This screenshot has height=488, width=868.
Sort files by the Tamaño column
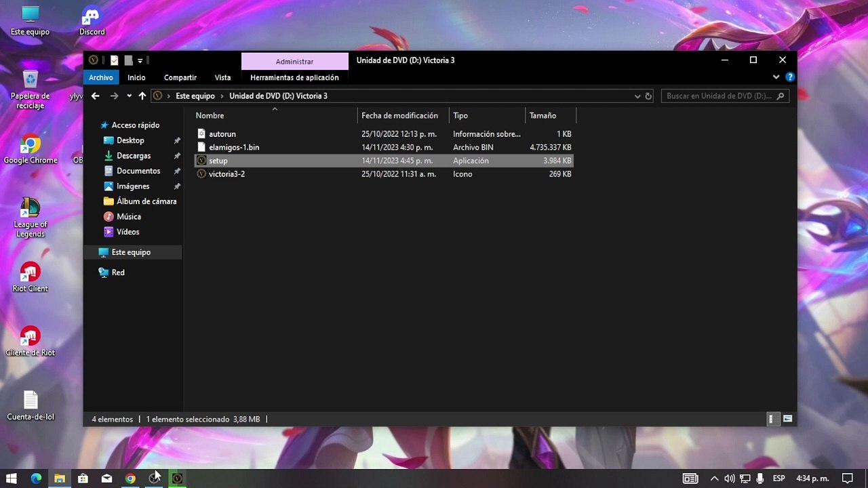pyautogui.click(x=551, y=116)
